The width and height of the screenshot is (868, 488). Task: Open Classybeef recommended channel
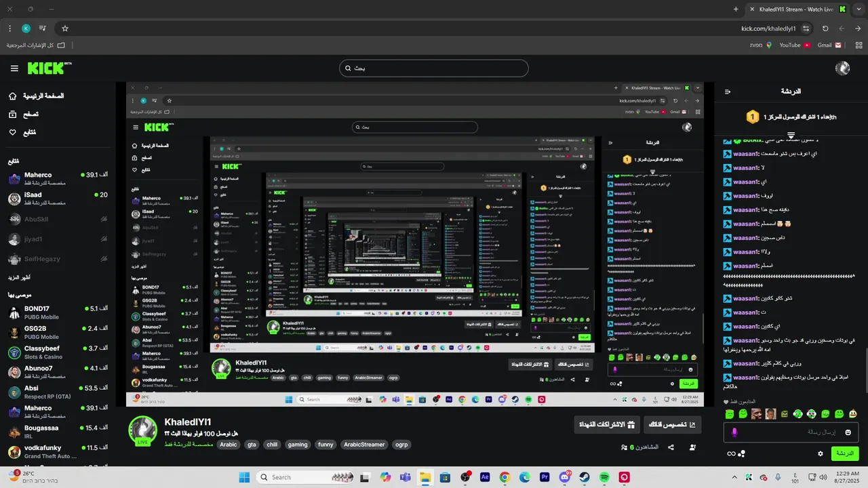(58, 352)
